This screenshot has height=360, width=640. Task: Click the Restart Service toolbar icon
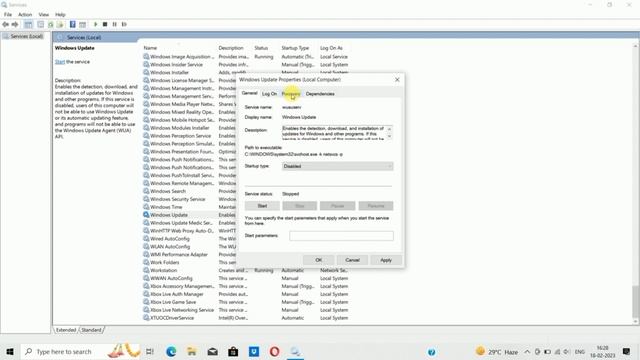(x=124, y=24)
